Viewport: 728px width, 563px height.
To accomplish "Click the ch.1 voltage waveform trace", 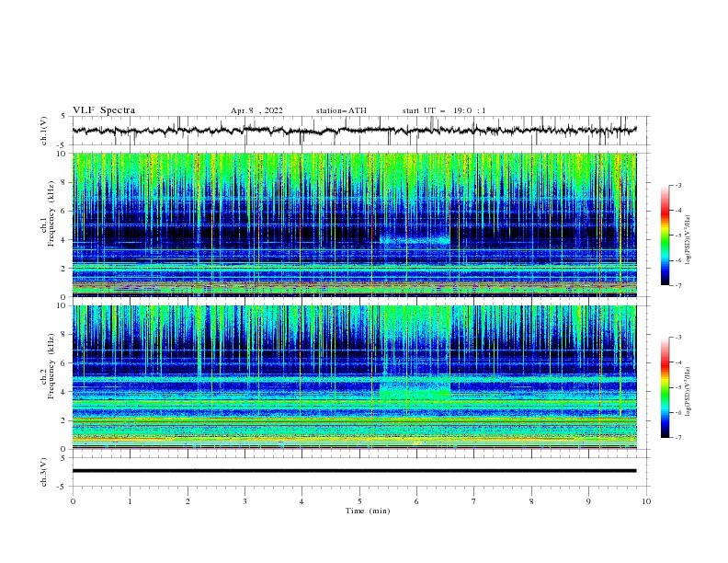I will tap(354, 131).
